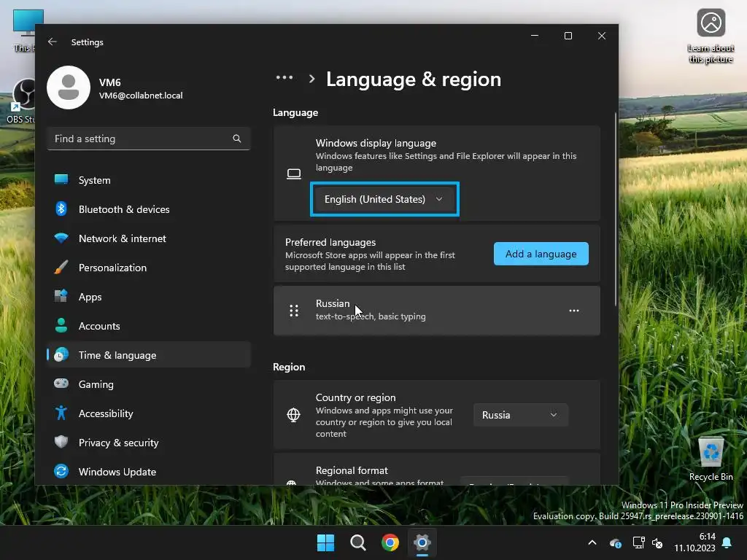Open taskbar Search
Screen dimensions: 747x560
357,542
